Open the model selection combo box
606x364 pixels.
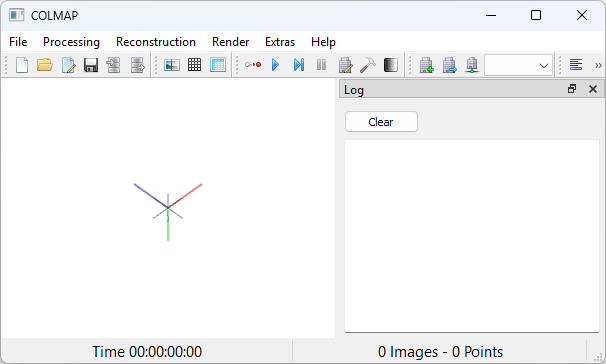[x=518, y=65]
